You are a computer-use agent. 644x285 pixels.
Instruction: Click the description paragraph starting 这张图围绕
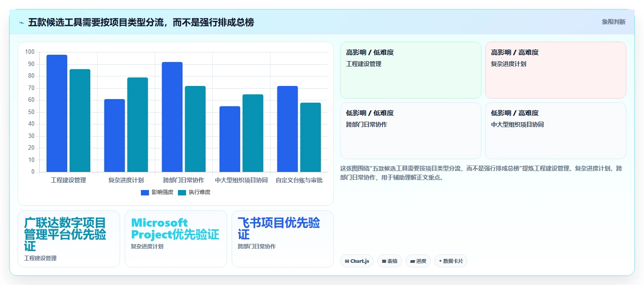[x=482, y=173]
